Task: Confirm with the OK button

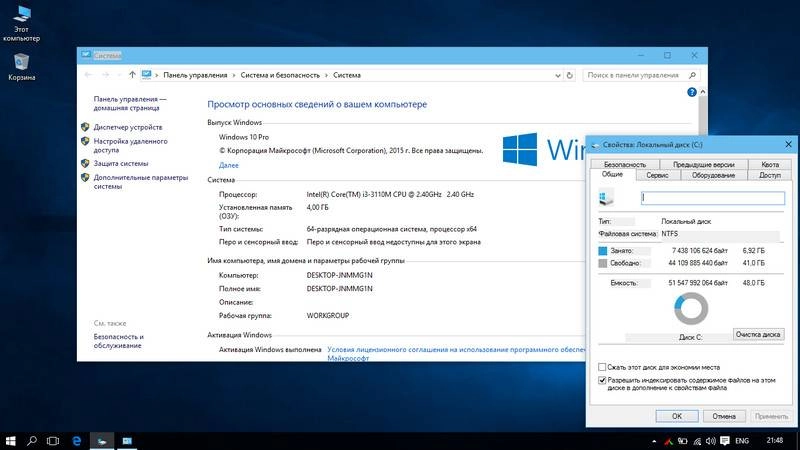Action: click(x=677, y=416)
